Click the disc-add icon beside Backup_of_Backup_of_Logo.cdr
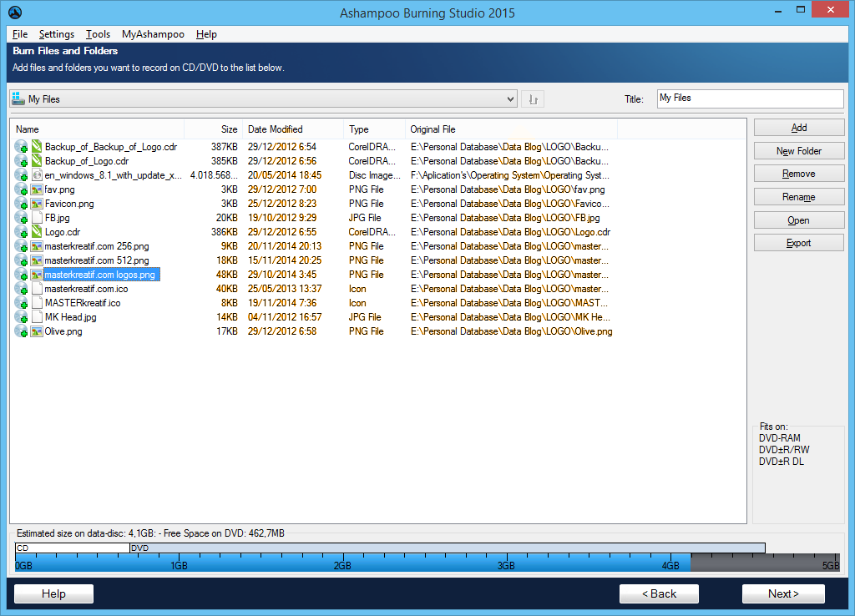Screen dimensions: 855x616 (21, 147)
